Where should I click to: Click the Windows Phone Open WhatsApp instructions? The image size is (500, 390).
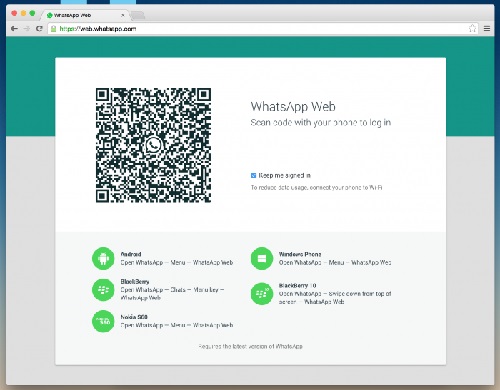pos(335,263)
